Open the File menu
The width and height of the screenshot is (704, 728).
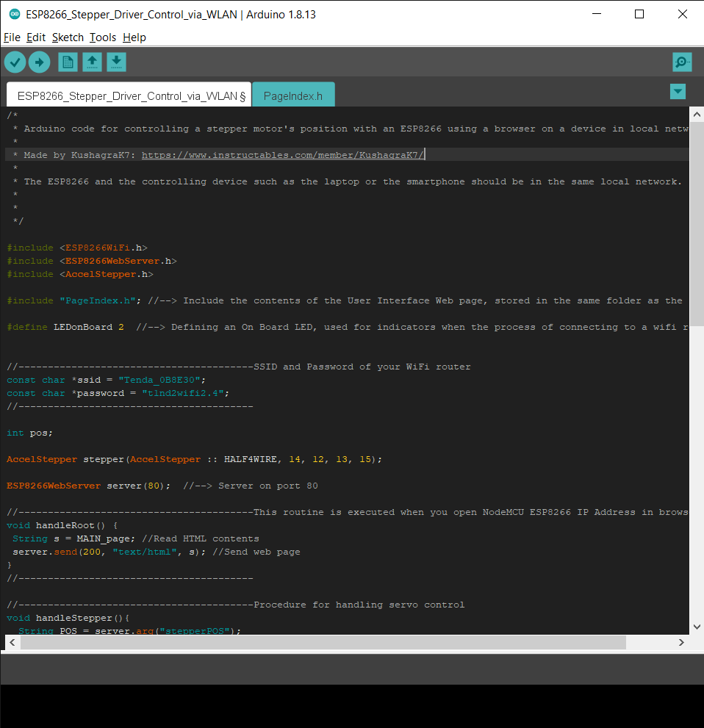(12, 37)
